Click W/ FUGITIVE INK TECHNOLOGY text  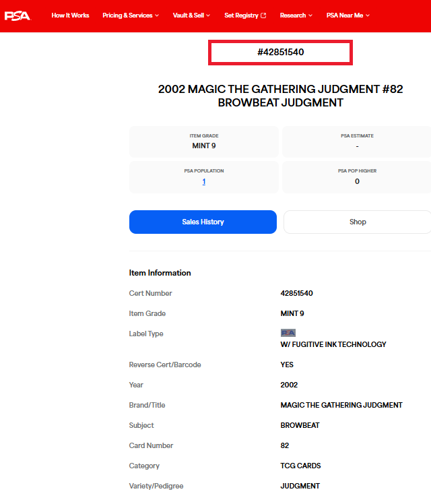[x=333, y=344]
